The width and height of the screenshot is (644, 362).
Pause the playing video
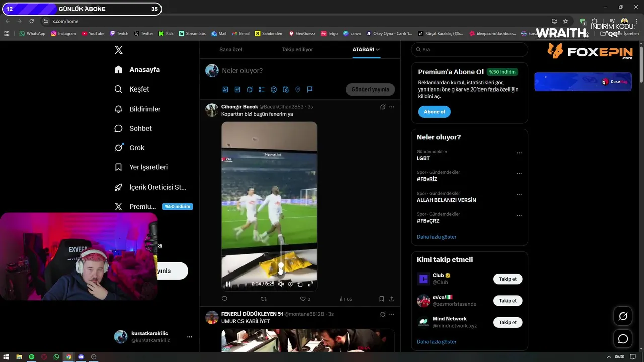tap(228, 284)
